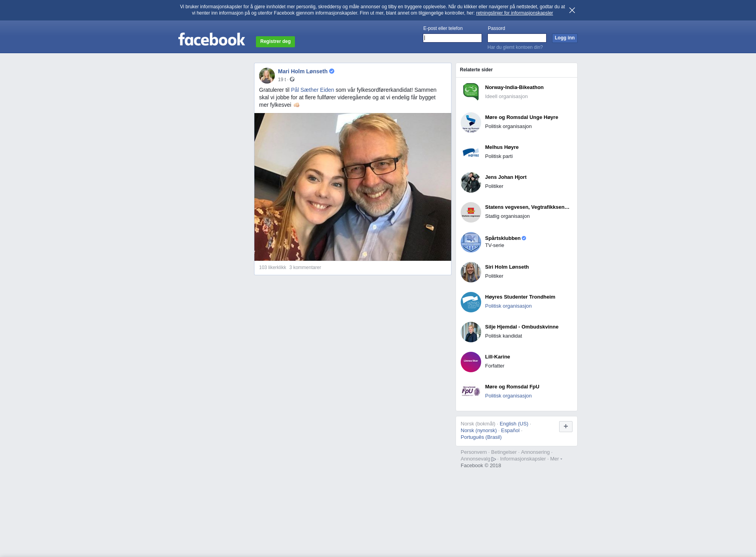Focus the E-post eller telefon field
Screen dimensions: 756x557
point(452,38)
